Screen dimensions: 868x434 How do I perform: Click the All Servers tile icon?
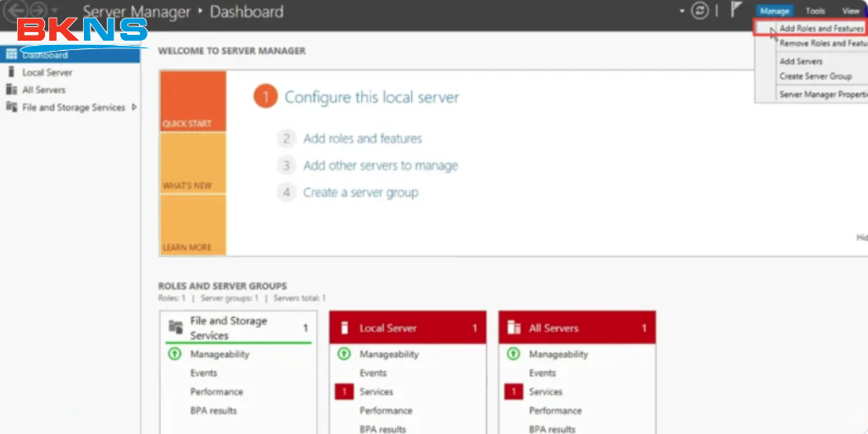pyautogui.click(x=514, y=328)
